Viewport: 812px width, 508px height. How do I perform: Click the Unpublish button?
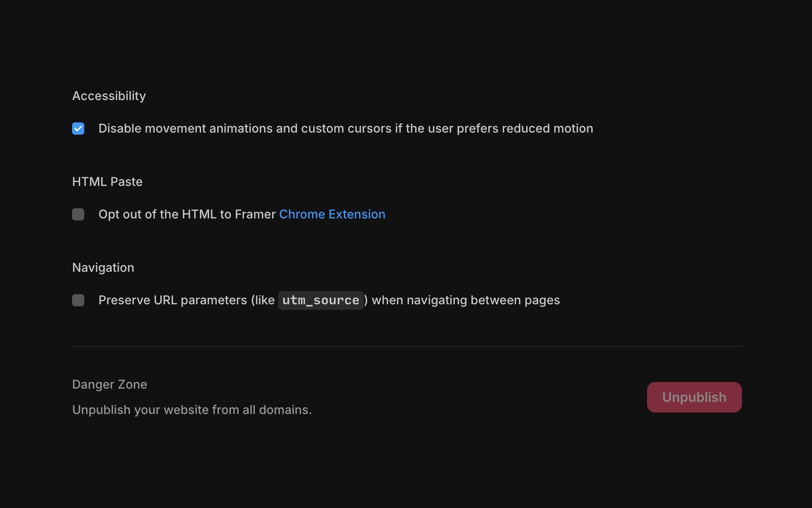pos(694,397)
